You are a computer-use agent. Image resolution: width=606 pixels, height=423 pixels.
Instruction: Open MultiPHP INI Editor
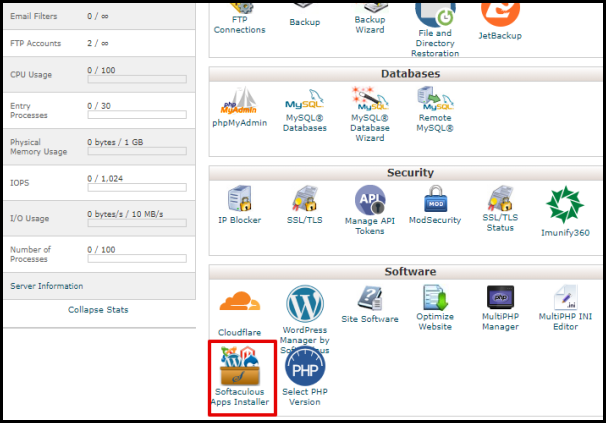tap(565, 308)
